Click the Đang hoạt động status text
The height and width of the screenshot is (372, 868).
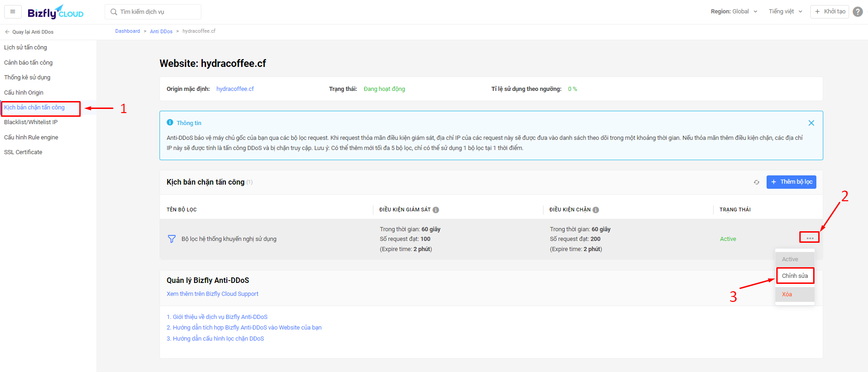pos(384,89)
